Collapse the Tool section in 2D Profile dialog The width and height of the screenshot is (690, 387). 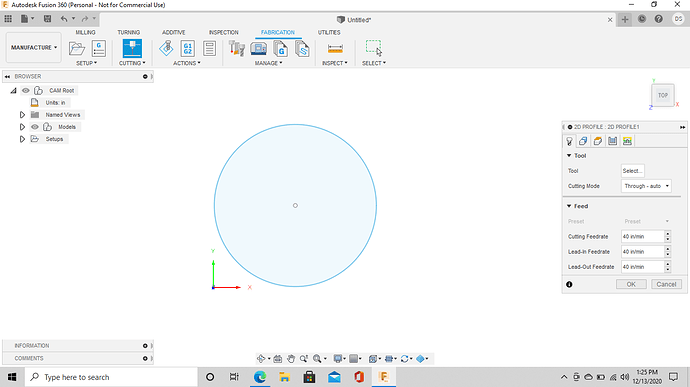569,155
